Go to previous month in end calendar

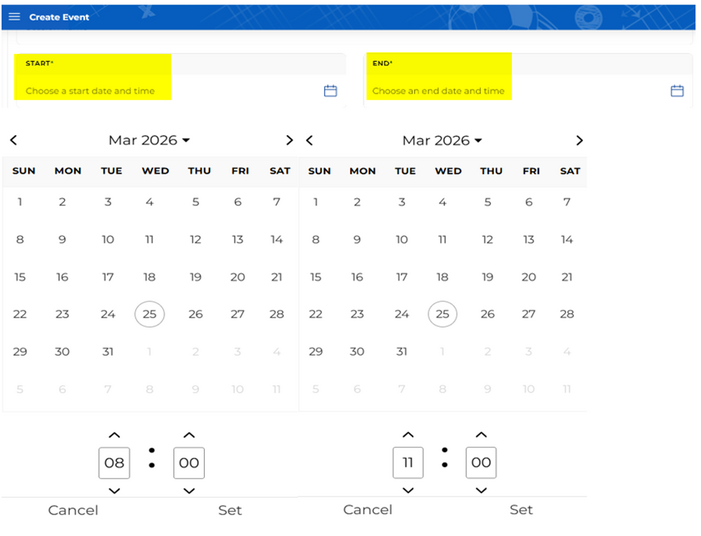(x=310, y=141)
